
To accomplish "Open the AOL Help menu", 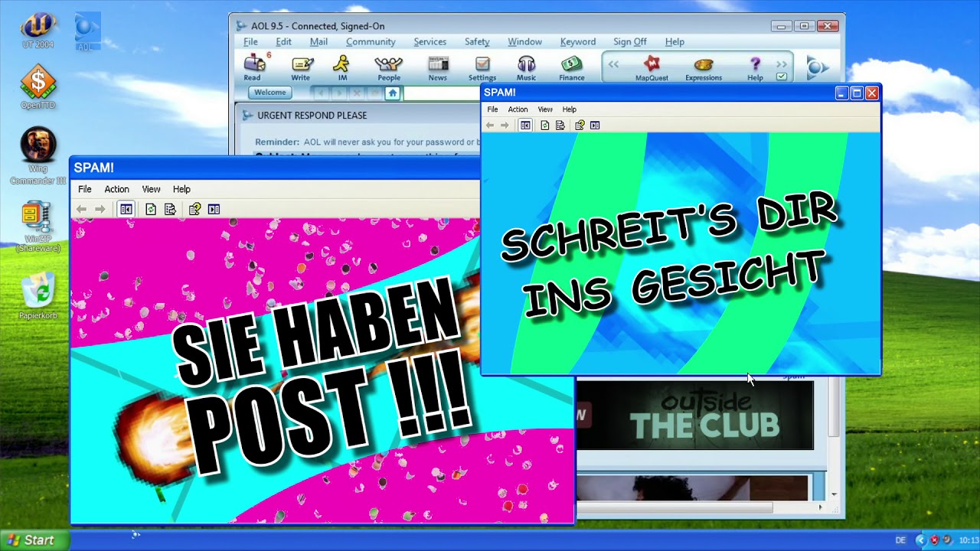I will (675, 42).
